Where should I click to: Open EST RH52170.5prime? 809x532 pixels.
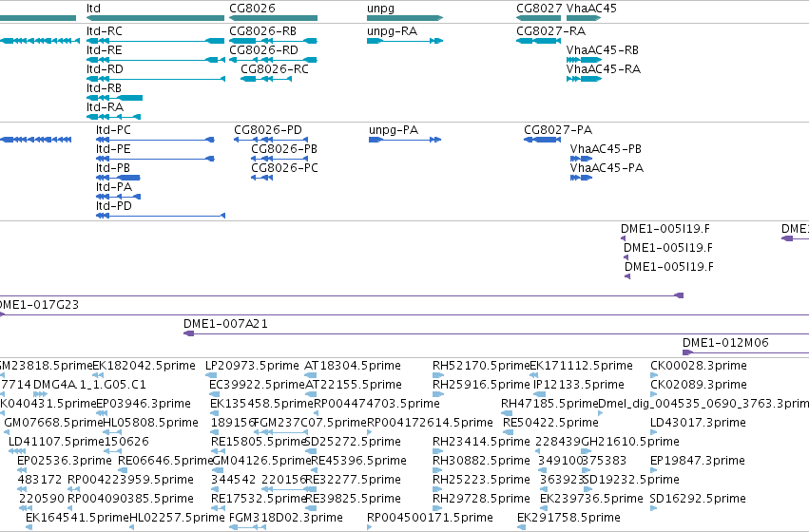tap(481, 366)
